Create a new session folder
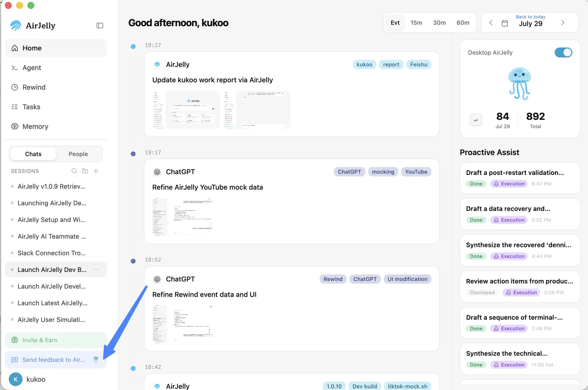 tap(85, 171)
